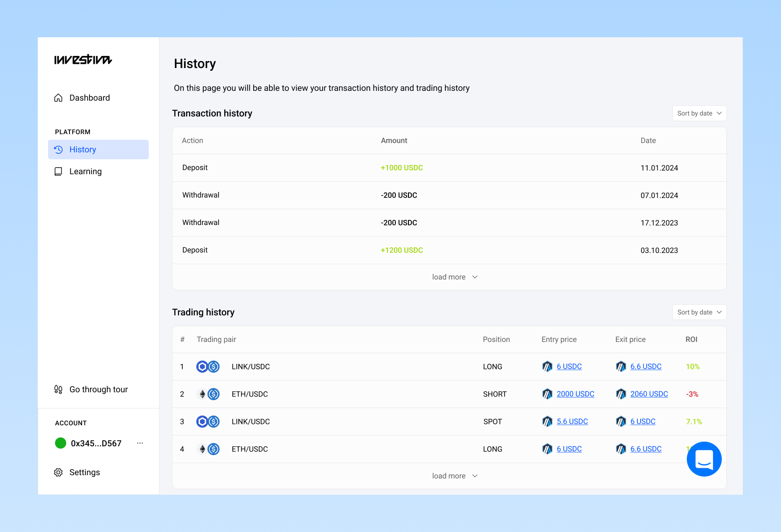This screenshot has width=781, height=532.
Task: Open the Learning page
Action: (85, 171)
